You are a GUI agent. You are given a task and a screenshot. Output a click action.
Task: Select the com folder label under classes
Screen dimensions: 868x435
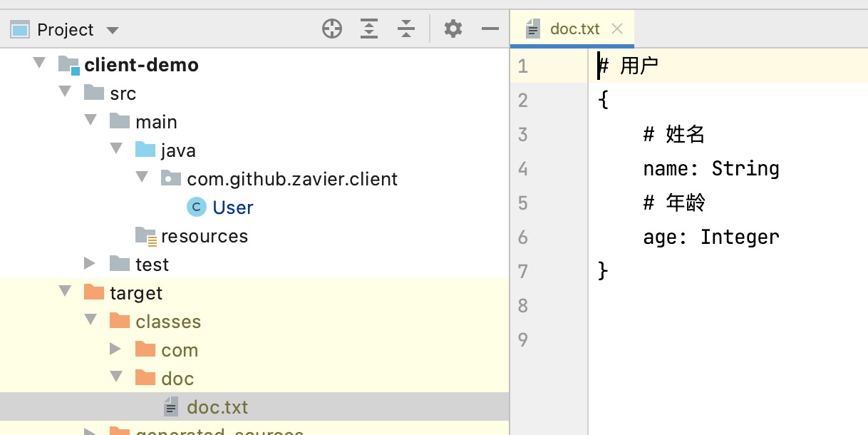(x=180, y=350)
